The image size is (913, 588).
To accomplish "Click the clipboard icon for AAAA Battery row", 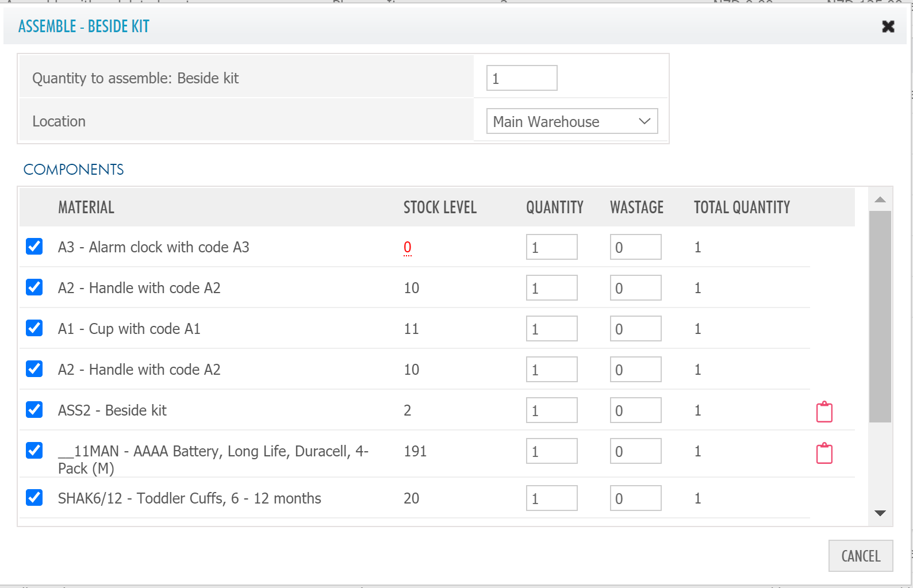I will [x=824, y=453].
